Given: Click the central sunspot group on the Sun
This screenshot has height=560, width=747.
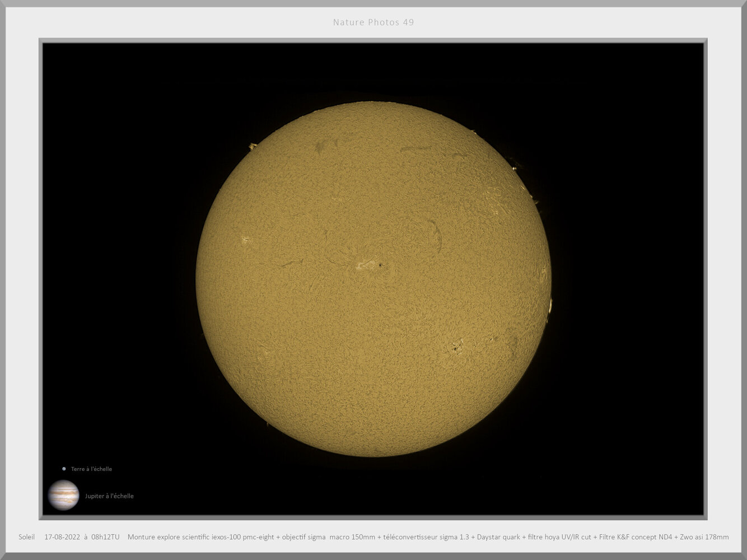Looking at the screenshot, I should coord(372,263).
